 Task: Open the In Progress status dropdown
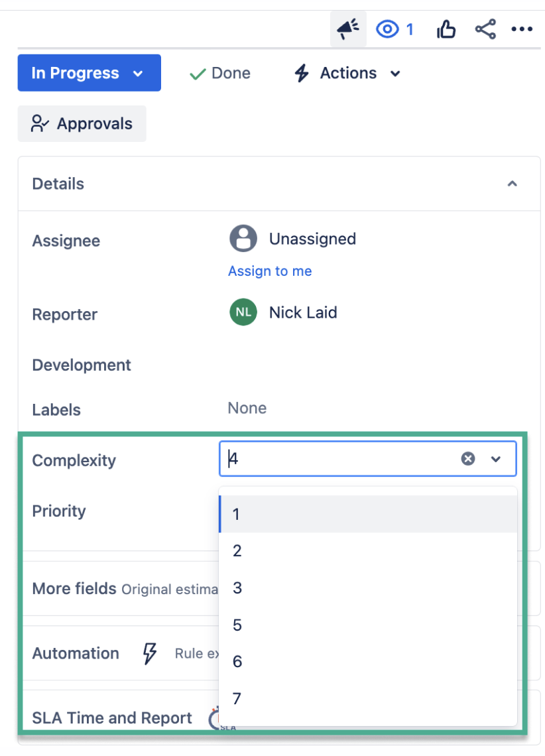[x=89, y=73]
